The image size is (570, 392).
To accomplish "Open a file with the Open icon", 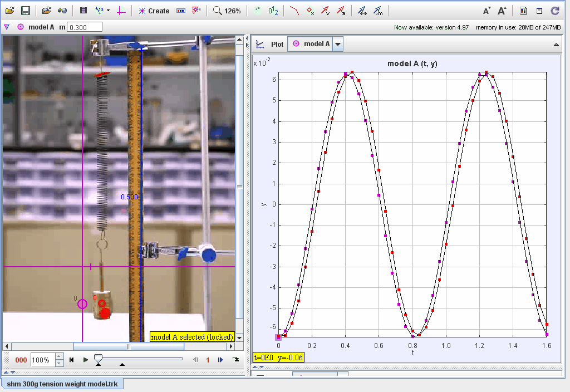I will [10, 11].
